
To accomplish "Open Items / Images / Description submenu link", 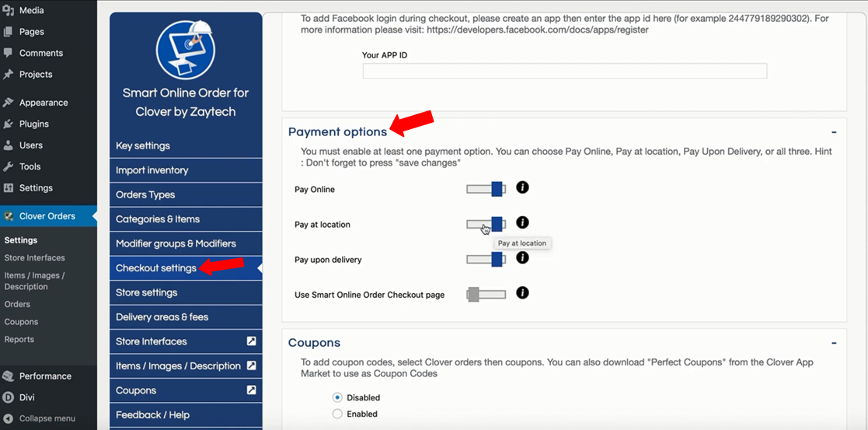I will click(x=34, y=281).
